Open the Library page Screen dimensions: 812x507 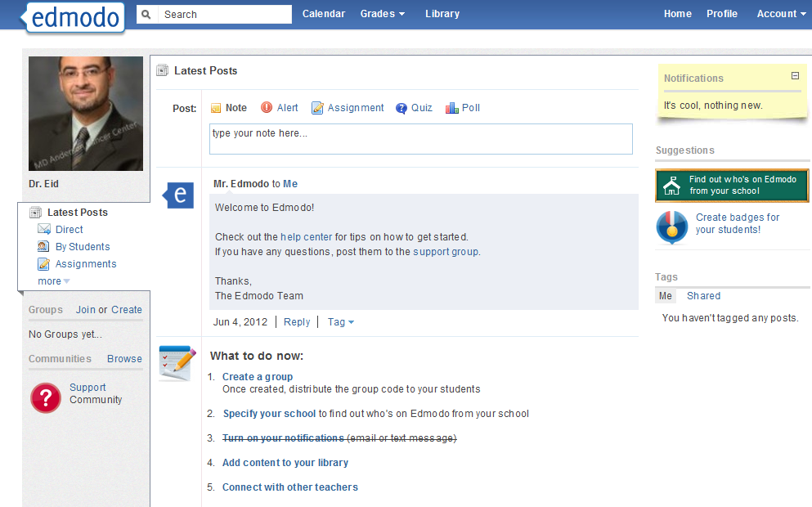coord(442,14)
